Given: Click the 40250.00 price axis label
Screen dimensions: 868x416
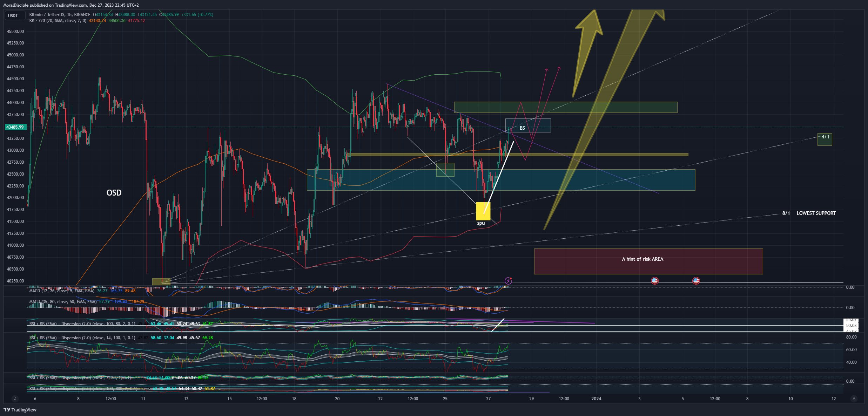Looking at the screenshot, I should [x=15, y=281].
